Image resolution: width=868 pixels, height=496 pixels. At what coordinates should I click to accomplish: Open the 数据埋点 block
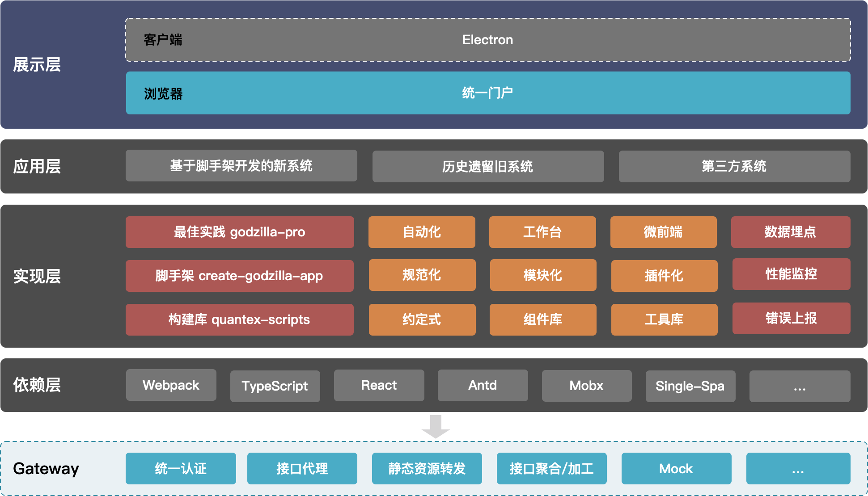pyautogui.click(x=791, y=232)
